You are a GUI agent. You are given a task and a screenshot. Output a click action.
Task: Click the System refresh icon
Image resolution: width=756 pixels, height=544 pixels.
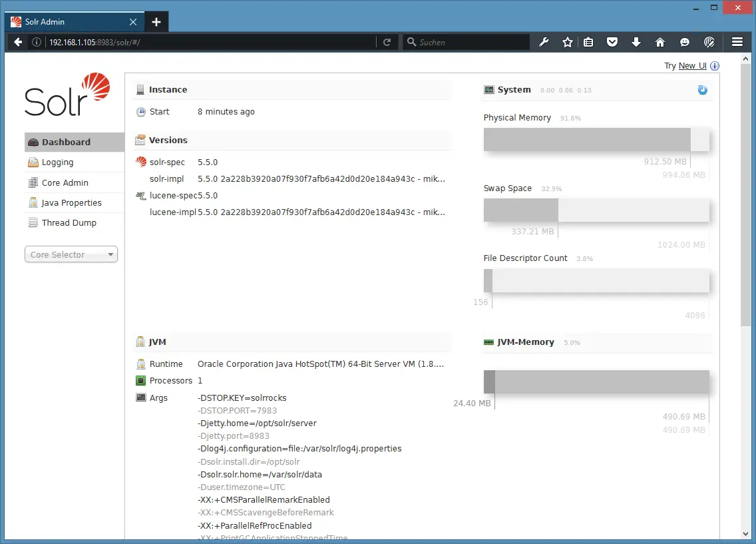702,90
